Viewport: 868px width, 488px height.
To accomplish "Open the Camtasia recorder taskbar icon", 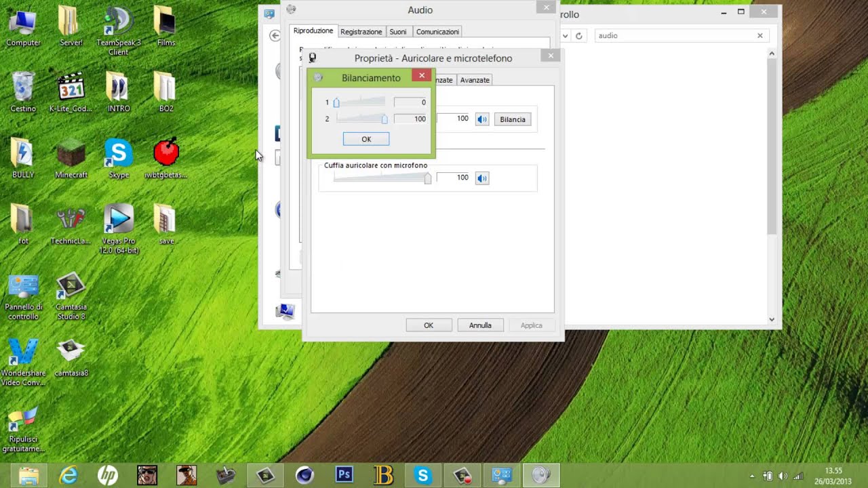I will (x=462, y=476).
